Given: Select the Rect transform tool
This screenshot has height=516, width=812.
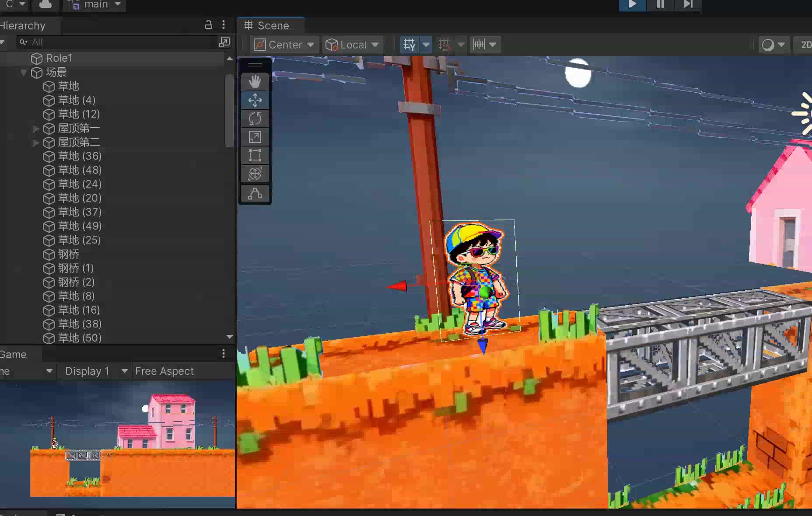Looking at the screenshot, I should click(255, 155).
